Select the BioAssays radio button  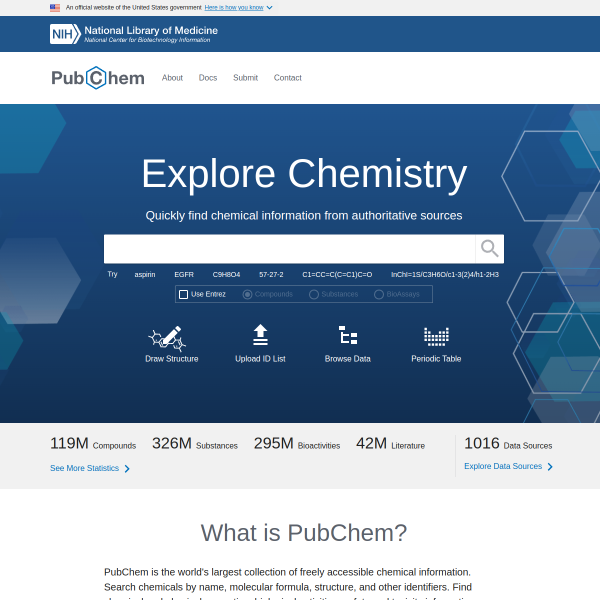(x=379, y=294)
